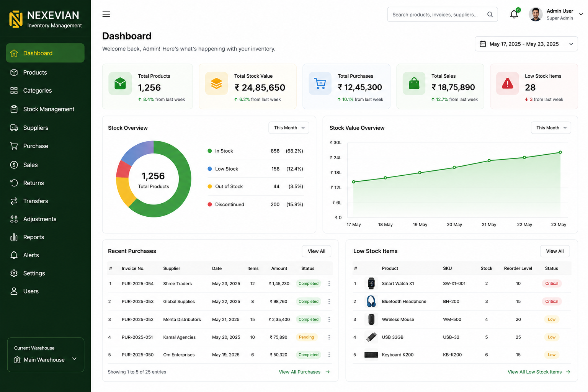Click the Critical badge for Smart Watch X1
The width and height of the screenshot is (588, 392).
click(x=552, y=284)
